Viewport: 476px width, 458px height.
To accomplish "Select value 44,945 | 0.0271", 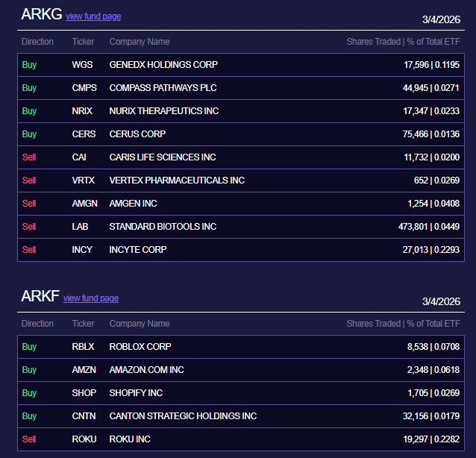I will point(430,88).
